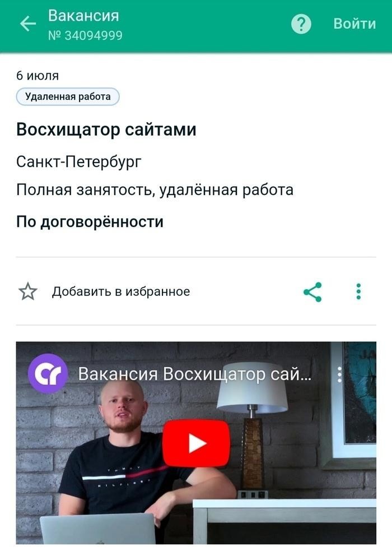
Task: Tap Полная занятость, удалённая работа line
Action: click(x=155, y=190)
